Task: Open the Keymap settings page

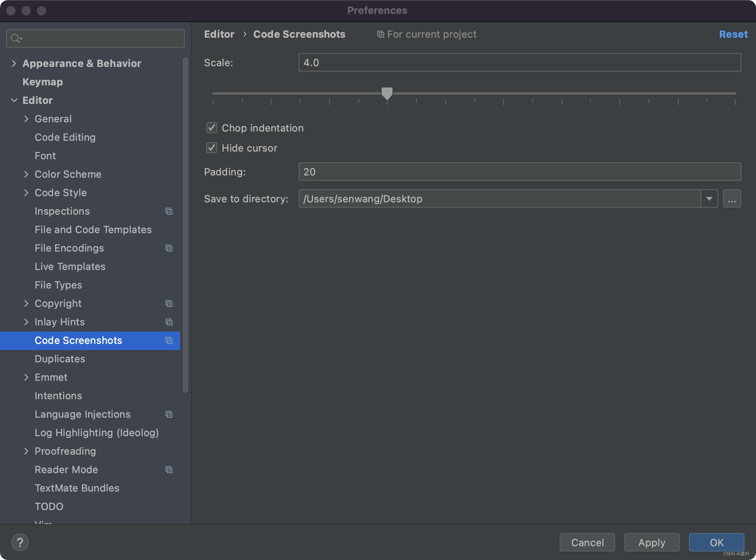Action: pos(42,82)
